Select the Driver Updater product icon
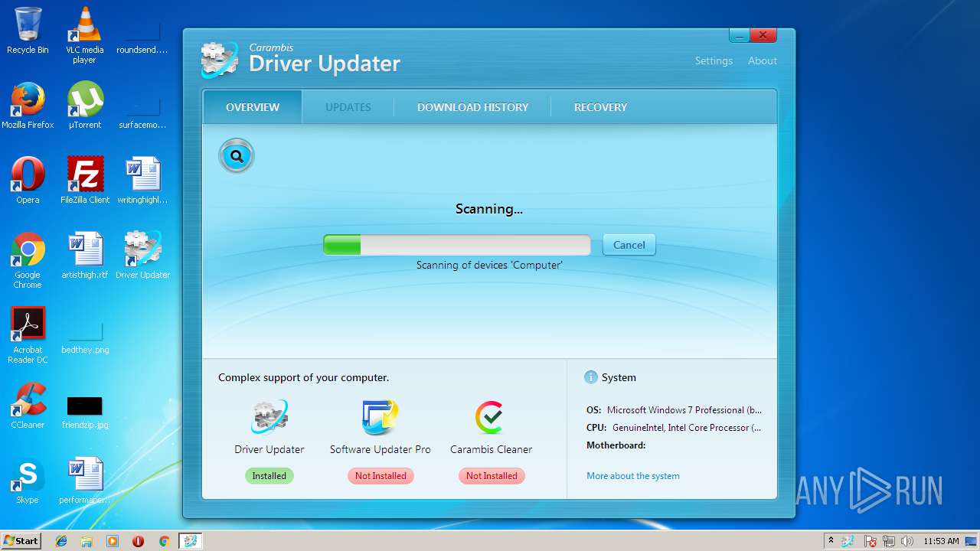 pos(269,418)
